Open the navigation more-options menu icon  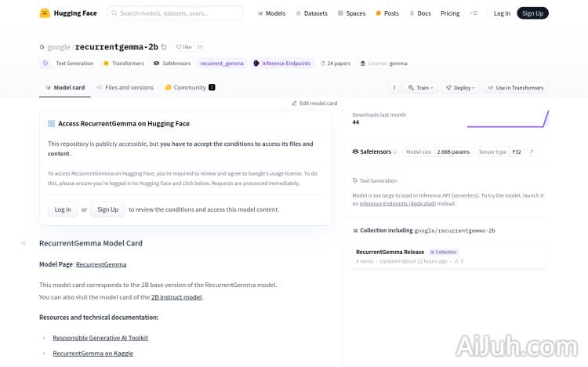coord(473,13)
